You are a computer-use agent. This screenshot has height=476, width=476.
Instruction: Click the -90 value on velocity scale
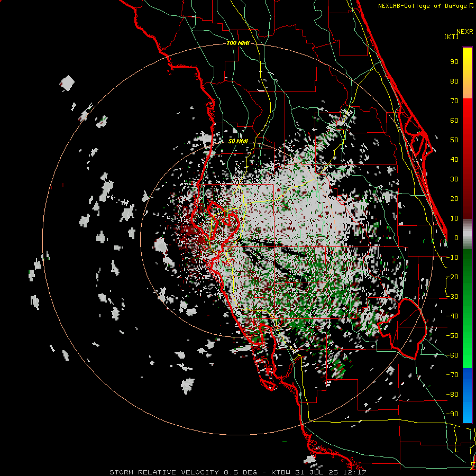[452, 414]
